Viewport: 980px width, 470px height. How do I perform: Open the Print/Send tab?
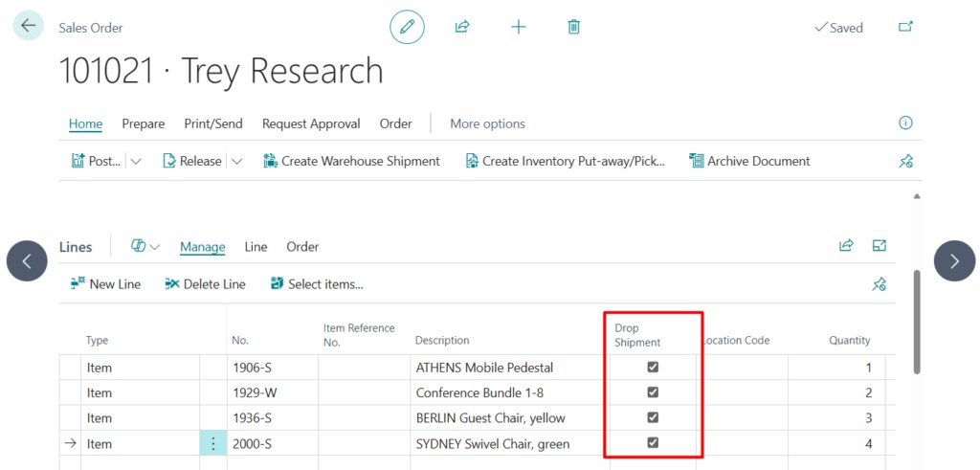point(213,123)
